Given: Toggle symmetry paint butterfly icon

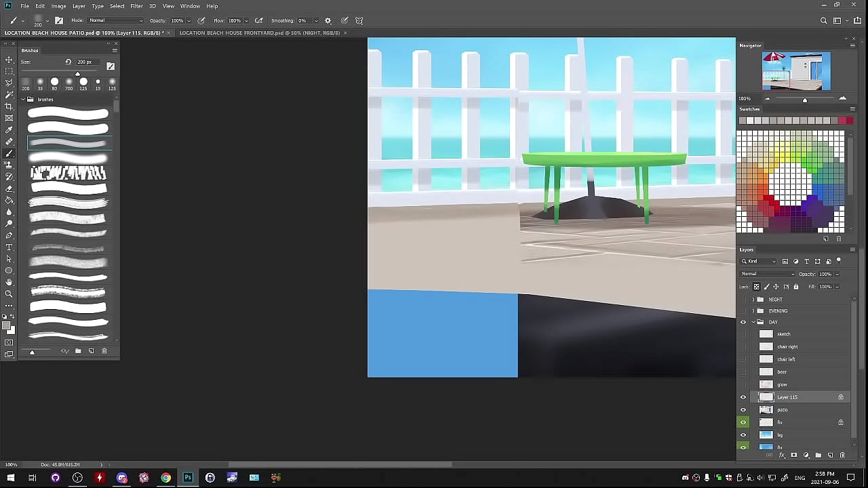Looking at the screenshot, I should (359, 20).
